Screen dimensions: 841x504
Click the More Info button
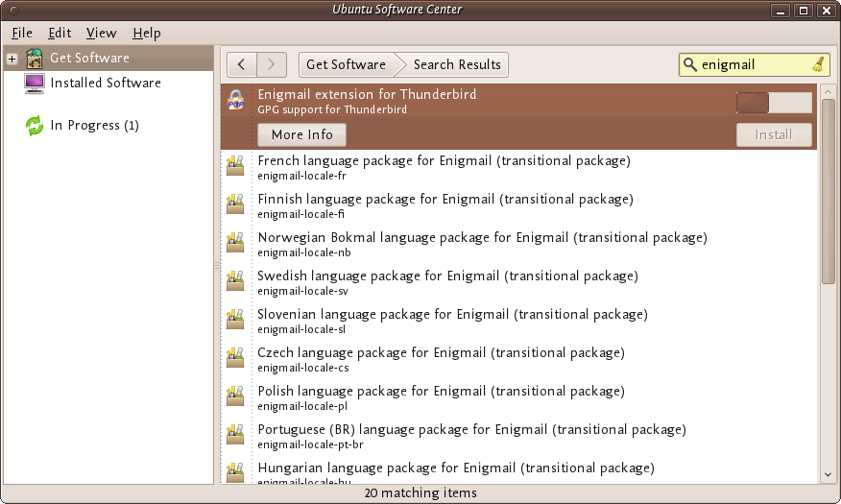click(301, 134)
